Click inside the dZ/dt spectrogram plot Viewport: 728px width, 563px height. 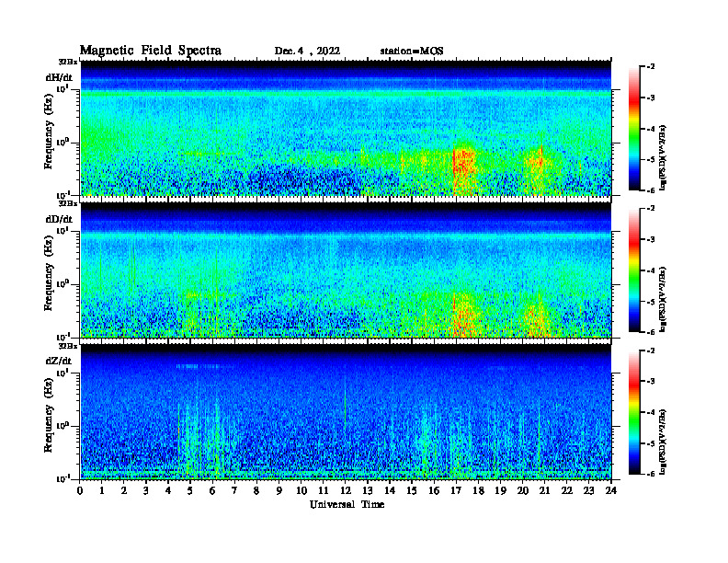click(x=346, y=412)
